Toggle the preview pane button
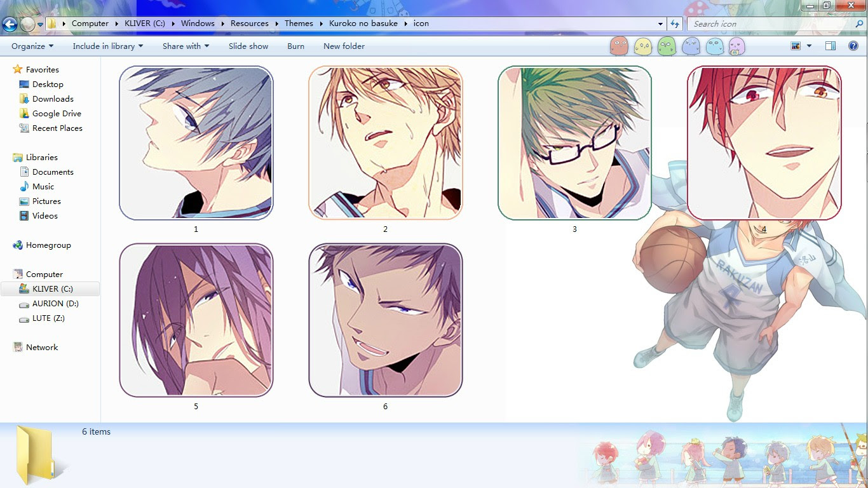Screen dimensions: 868x488 pos(831,46)
